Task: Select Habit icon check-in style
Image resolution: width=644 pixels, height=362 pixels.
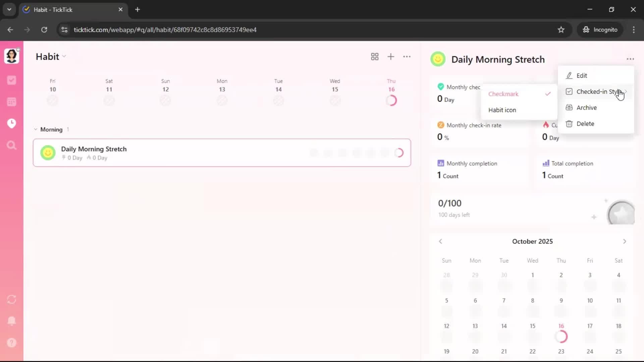Action: coord(502,110)
